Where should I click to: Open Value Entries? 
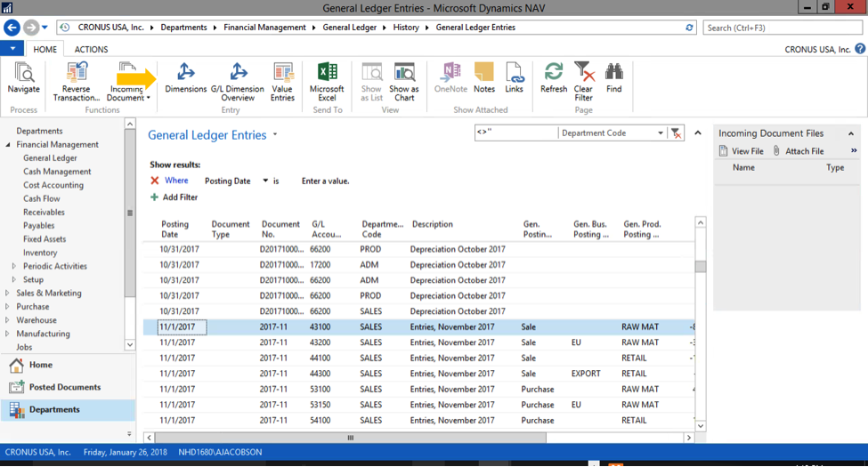[282, 82]
